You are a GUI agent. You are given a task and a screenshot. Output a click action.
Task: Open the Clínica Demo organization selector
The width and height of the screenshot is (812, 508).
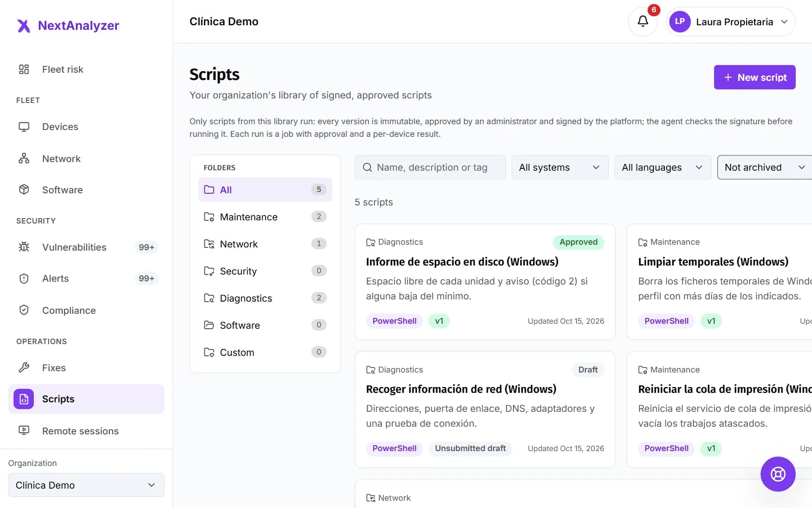tap(86, 485)
